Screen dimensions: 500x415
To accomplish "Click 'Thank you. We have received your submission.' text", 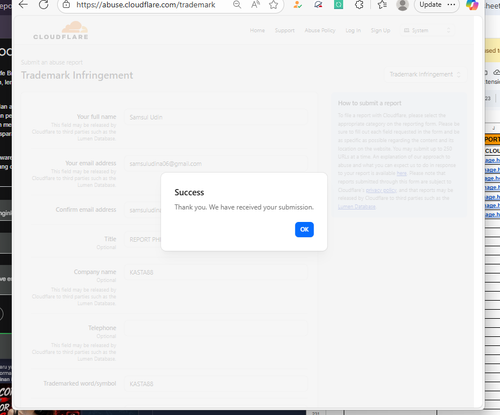I will tap(244, 207).
